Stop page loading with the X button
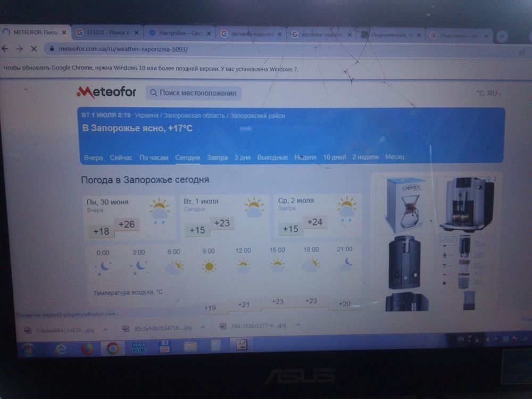This screenshot has width=532, height=399. coord(34,49)
